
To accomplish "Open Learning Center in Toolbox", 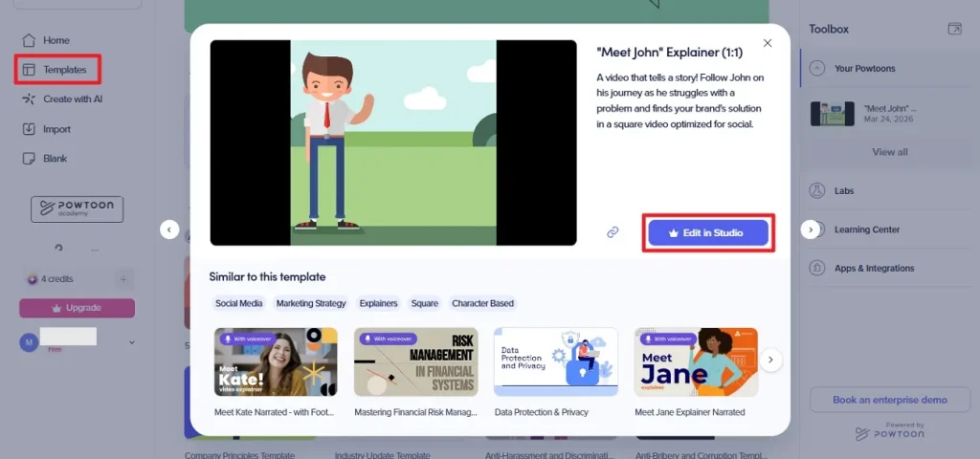I will coord(867,229).
